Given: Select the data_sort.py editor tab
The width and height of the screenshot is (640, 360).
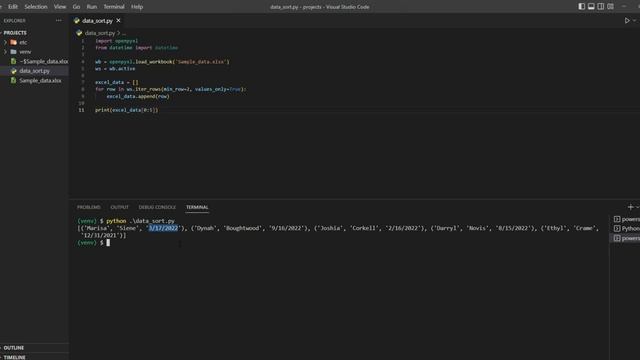Looking at the screenshot, I should (97, 20).
